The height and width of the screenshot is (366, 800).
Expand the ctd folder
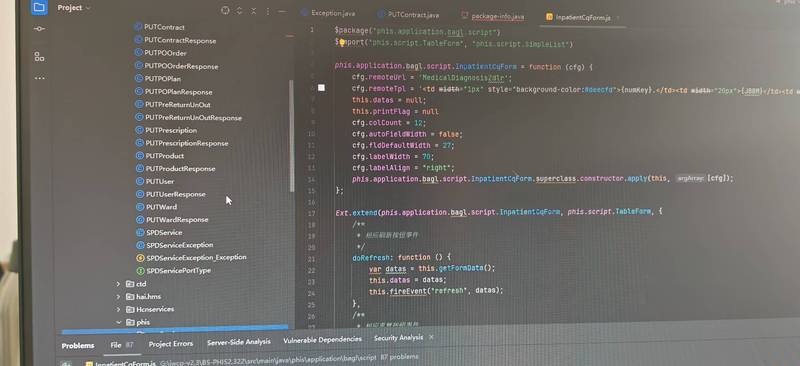pyautogui.click(x=118, y=283)
